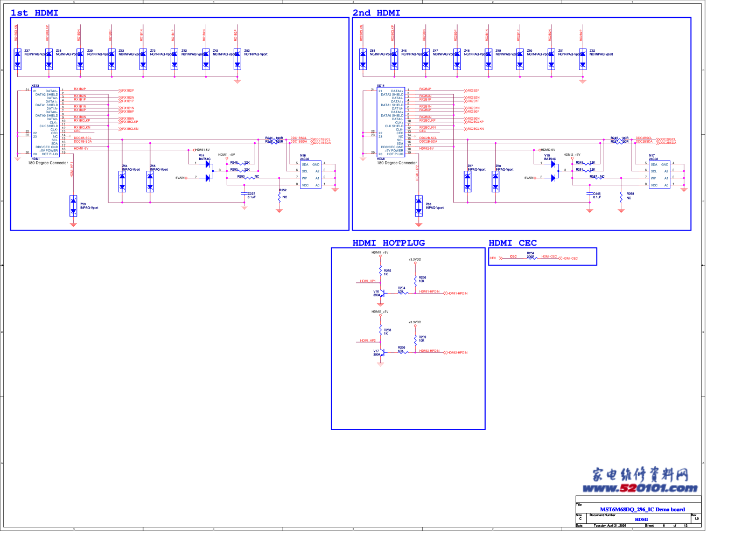Select the RX1BCLKN off-page port label
Image resolution: width=756 pixels, height=535 pixels.
pyautogui.click(x=128, y=129)
